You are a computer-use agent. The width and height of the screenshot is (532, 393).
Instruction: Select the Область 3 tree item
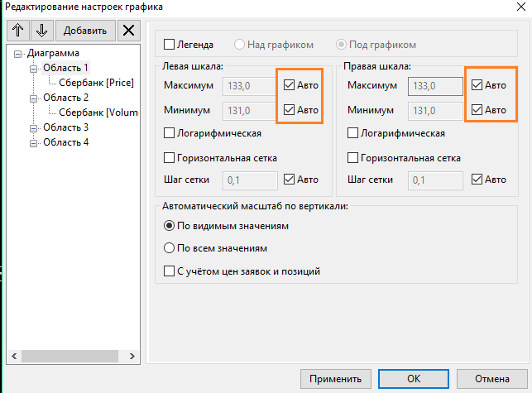[x=66, y=127]
